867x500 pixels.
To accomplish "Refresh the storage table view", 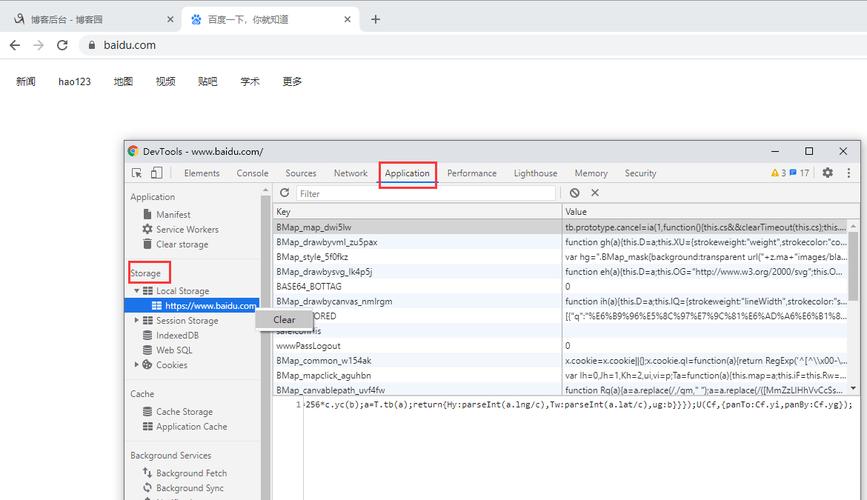I will pyautogui.click(x=284, y=192).
